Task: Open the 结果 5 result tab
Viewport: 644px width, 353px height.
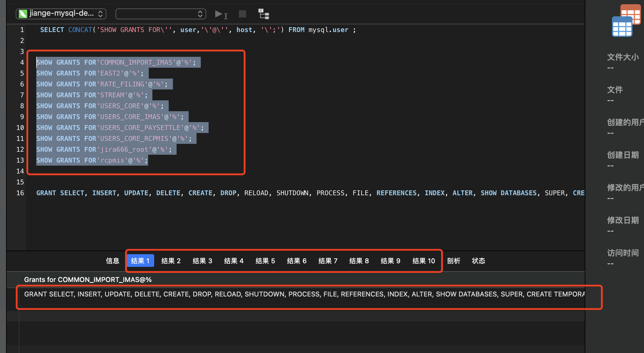Action: point(265,261)
